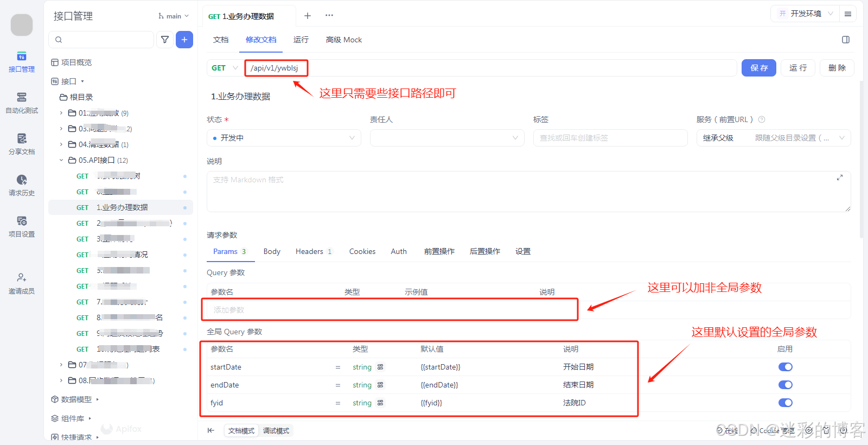Click the blue plus add button
Image resolution: width=868 pixels, height=445 pixels.
pos(184,40)
